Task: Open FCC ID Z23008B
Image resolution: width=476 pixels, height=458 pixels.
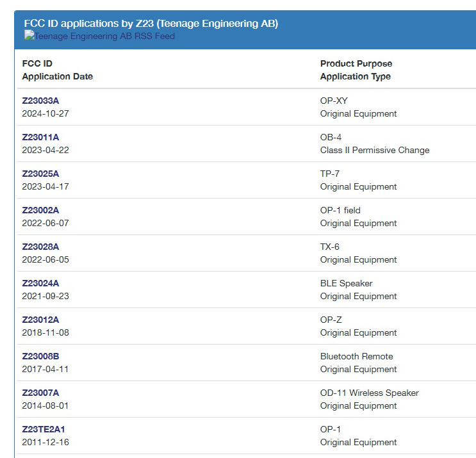Action: tap(40, 356)
